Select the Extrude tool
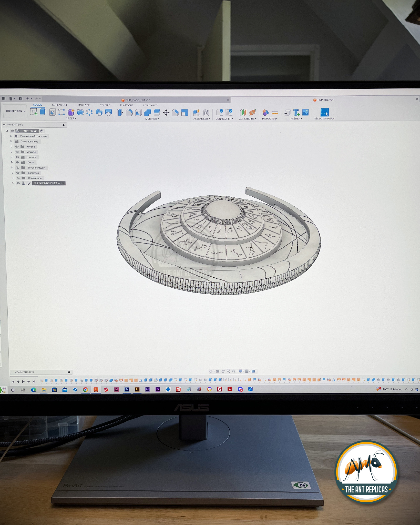This screenshot has width=420, height=525. click(x=43, y=112)
